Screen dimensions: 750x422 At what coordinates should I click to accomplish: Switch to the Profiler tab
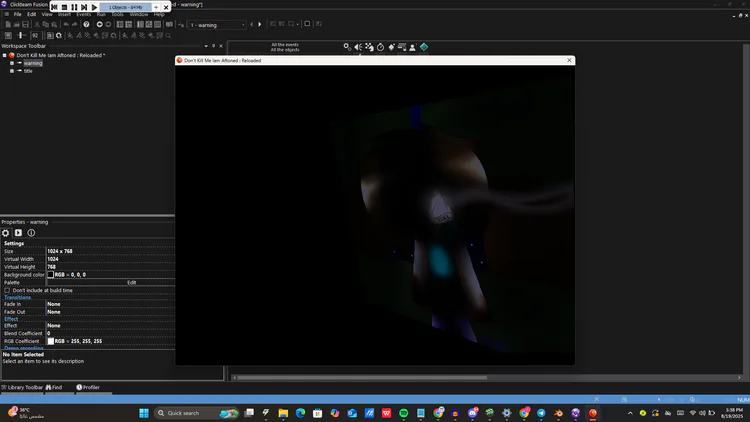tap(88, 388)
